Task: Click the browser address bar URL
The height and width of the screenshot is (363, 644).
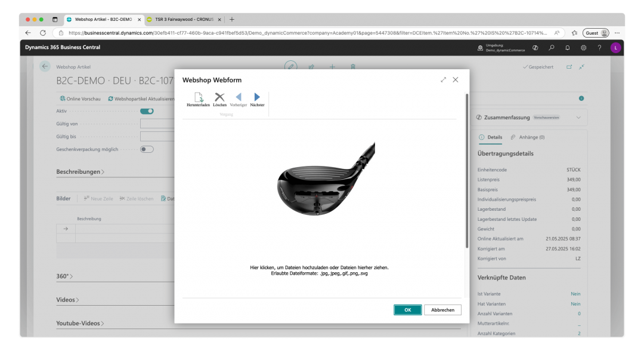Action: 308,33
